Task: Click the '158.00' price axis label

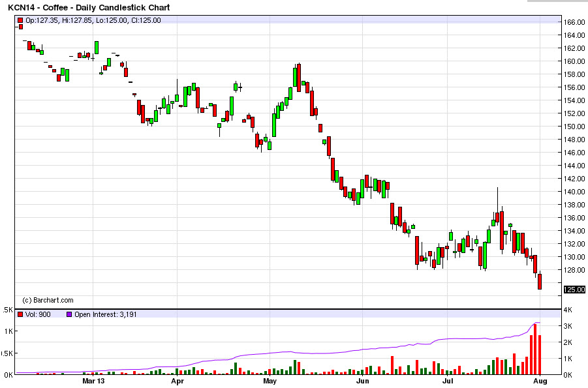Action: pos(574,74)
